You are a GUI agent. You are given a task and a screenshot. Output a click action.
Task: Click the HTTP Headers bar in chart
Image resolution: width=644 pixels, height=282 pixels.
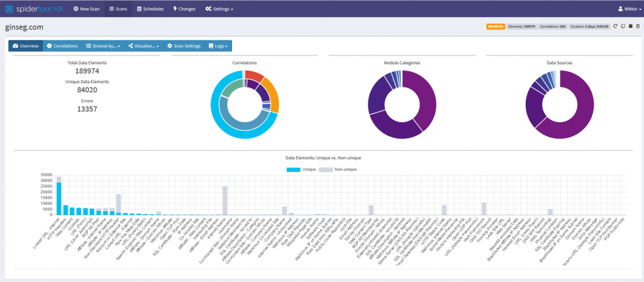pos(65,210)
